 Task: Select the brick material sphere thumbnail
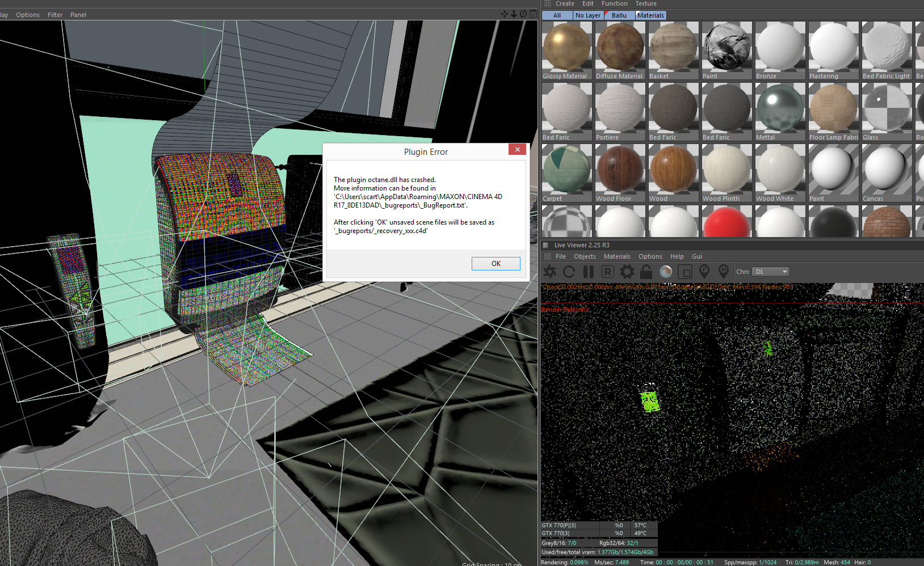[x=887, y=221]
